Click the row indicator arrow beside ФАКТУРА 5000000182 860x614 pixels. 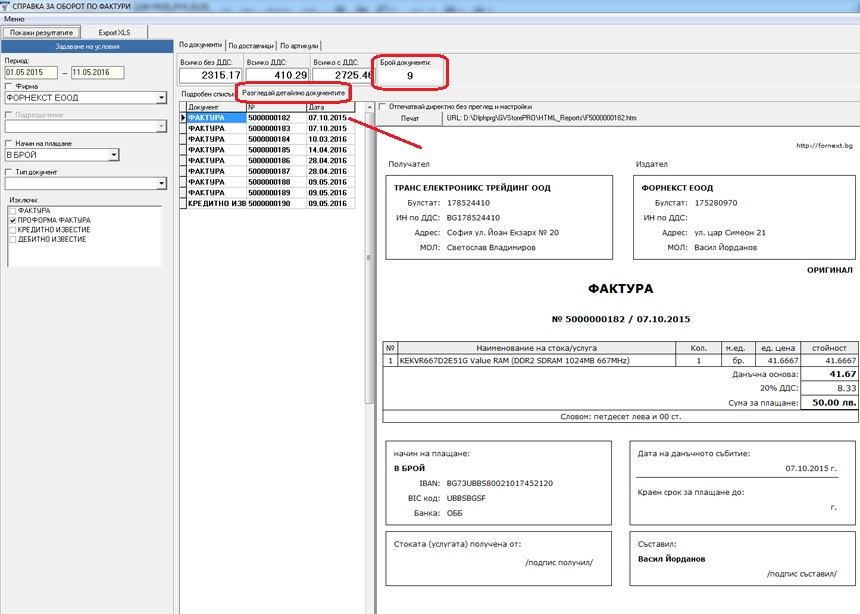(x=183, y=117)
